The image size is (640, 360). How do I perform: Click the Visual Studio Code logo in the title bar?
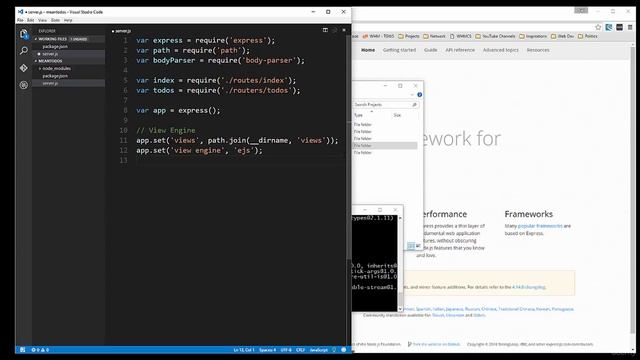[20, 12]
